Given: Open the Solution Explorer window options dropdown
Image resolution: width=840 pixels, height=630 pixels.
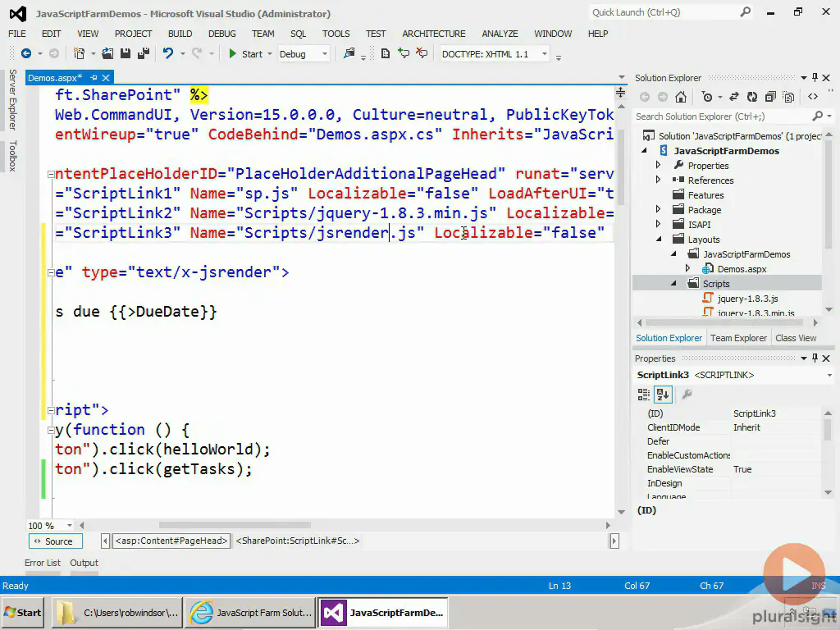Looking at the screenshot, I should (804, 78).
